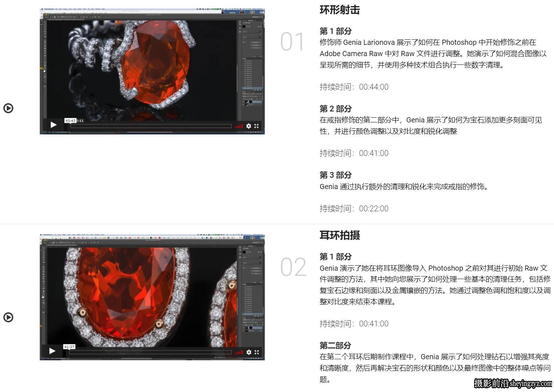Select the 43:43 time marker
The height and width of the screenshot is (392, 554).
[x=70, y=121]
